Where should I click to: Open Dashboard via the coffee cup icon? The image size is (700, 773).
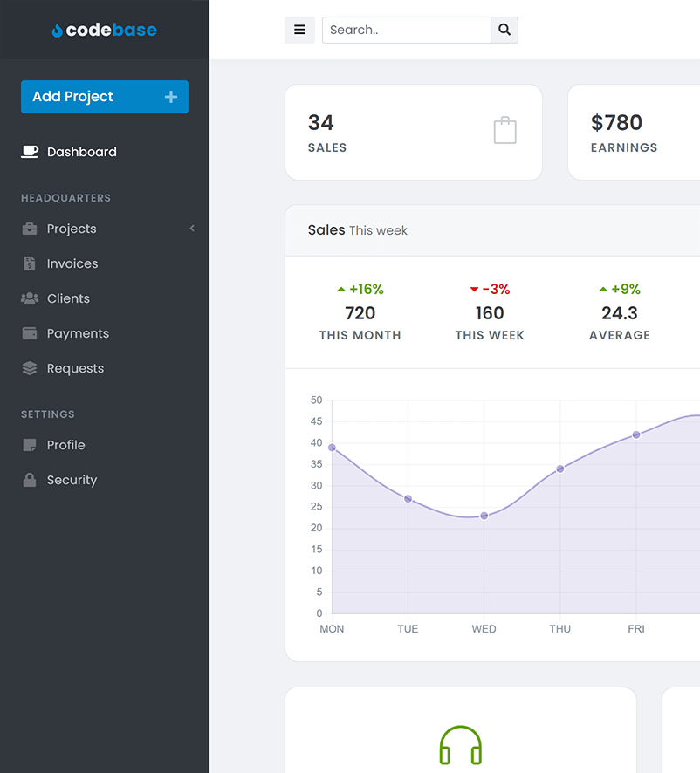click(30, 152)
